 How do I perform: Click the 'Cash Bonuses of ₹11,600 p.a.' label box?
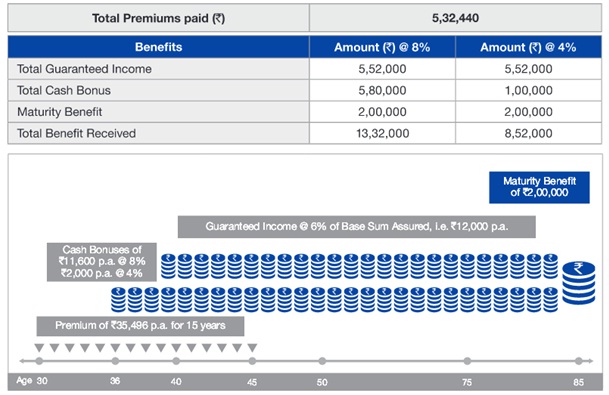coord(102,262)
